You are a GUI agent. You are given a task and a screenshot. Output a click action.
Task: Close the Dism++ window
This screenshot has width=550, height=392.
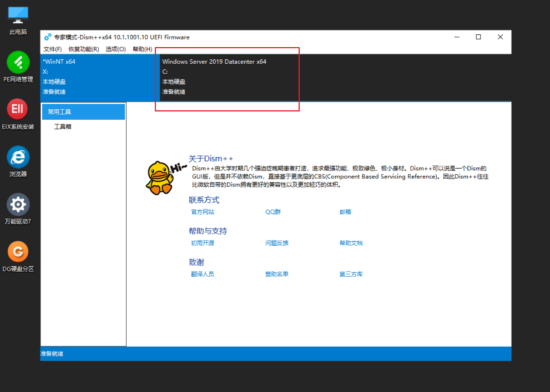(x=500, y=37)
